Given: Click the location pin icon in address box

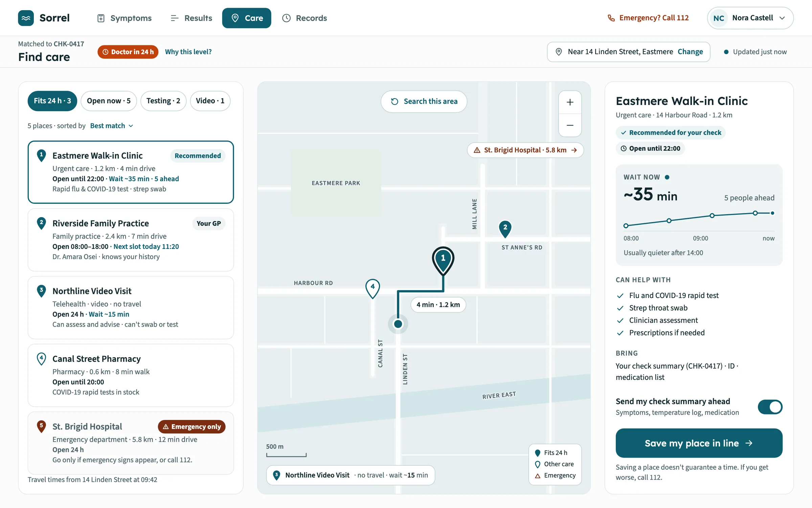Looking at the screenshot, I should 559,52.
